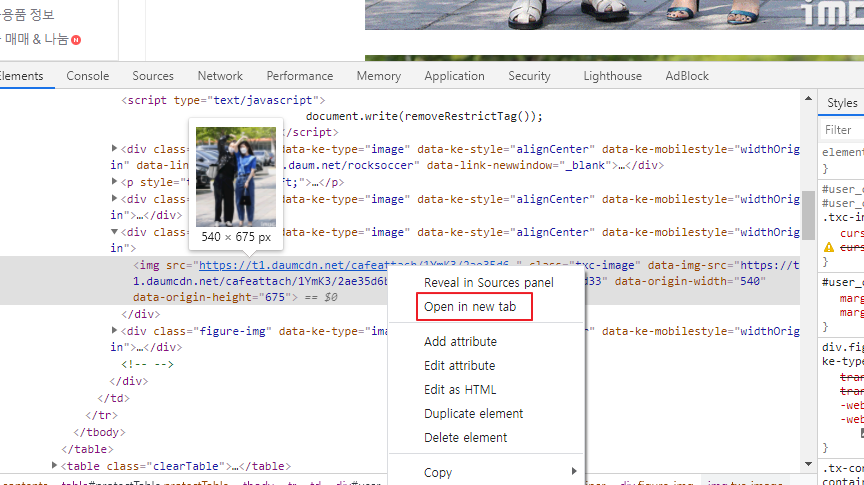Image resolution: width=864 pixels, height=485 pixels.
Task: Click the image preview thumbnail tooltip
Action: 236,177
